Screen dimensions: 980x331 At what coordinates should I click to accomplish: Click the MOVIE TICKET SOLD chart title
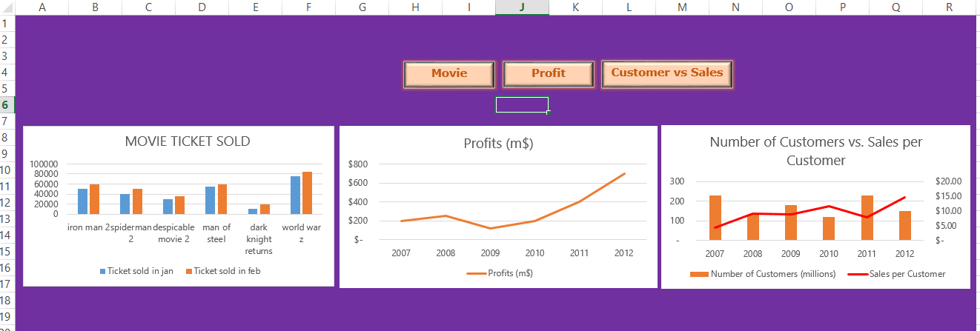pyautogui.click(x=188, y=141)
